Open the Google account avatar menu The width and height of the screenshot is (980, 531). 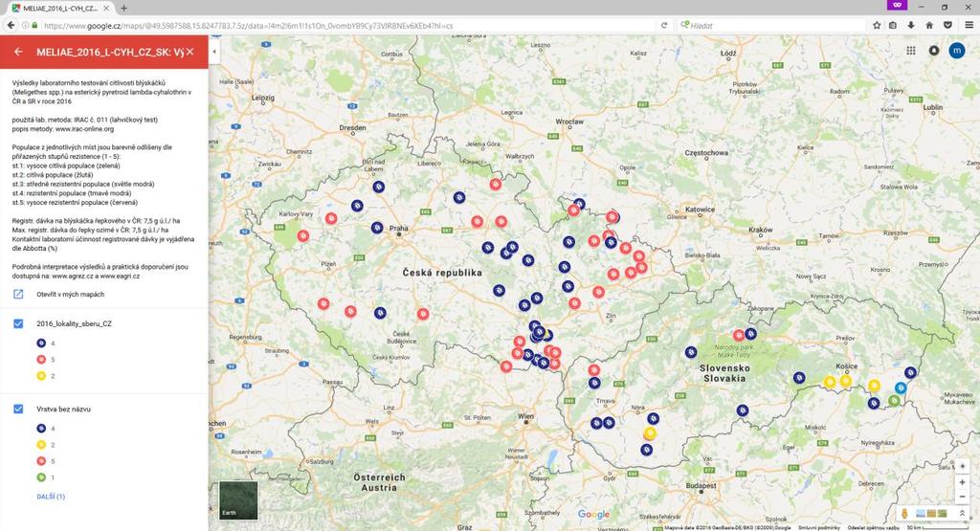point(957,51)
